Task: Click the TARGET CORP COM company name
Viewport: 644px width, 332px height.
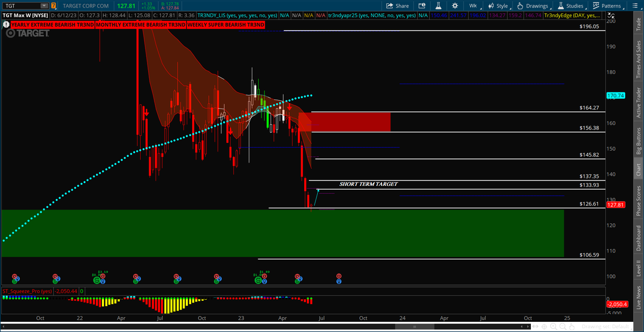Action: [86, 5]
